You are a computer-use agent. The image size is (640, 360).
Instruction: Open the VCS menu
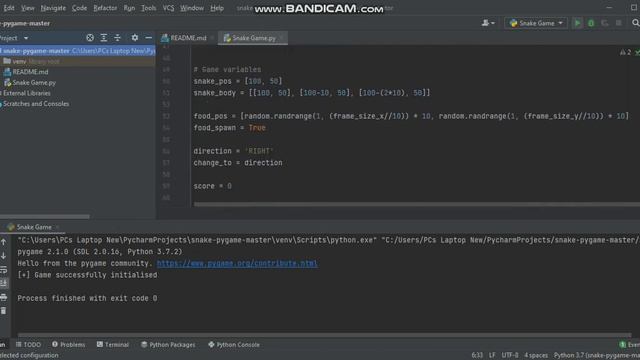click(168, 8)
